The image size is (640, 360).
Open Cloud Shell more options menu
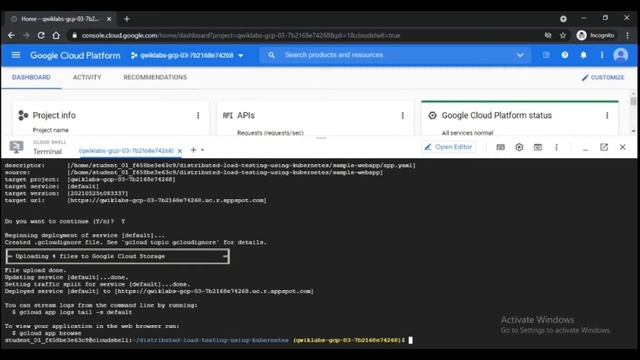(x=556, y=147)
